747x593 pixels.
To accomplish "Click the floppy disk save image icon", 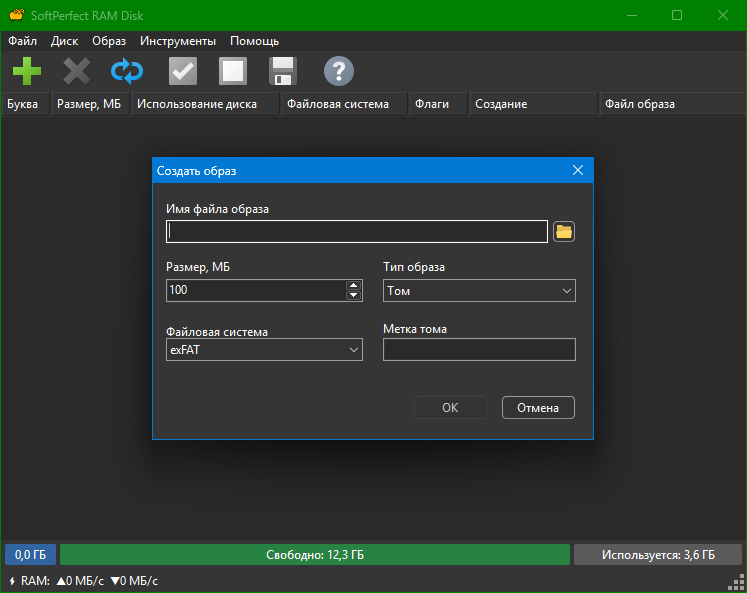I will point(283,71).
